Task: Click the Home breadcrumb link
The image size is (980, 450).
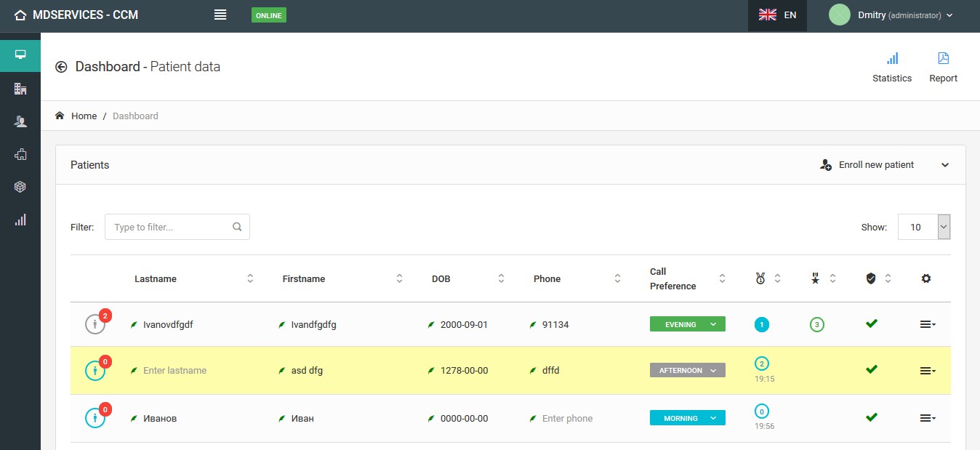Action: click(84, 116)
